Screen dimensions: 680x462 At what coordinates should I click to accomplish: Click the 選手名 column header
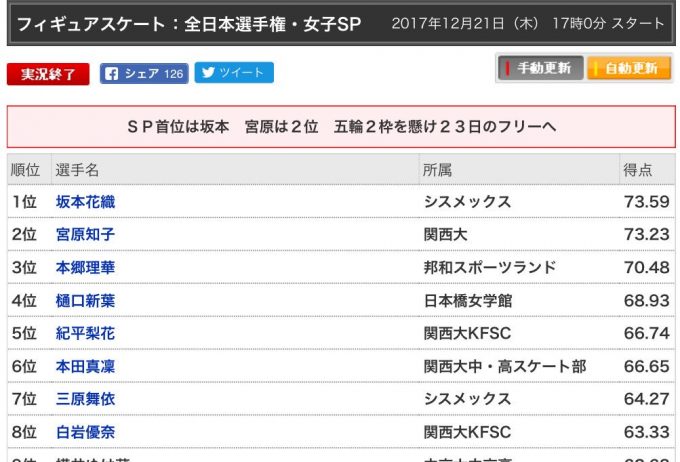(77, 170)
